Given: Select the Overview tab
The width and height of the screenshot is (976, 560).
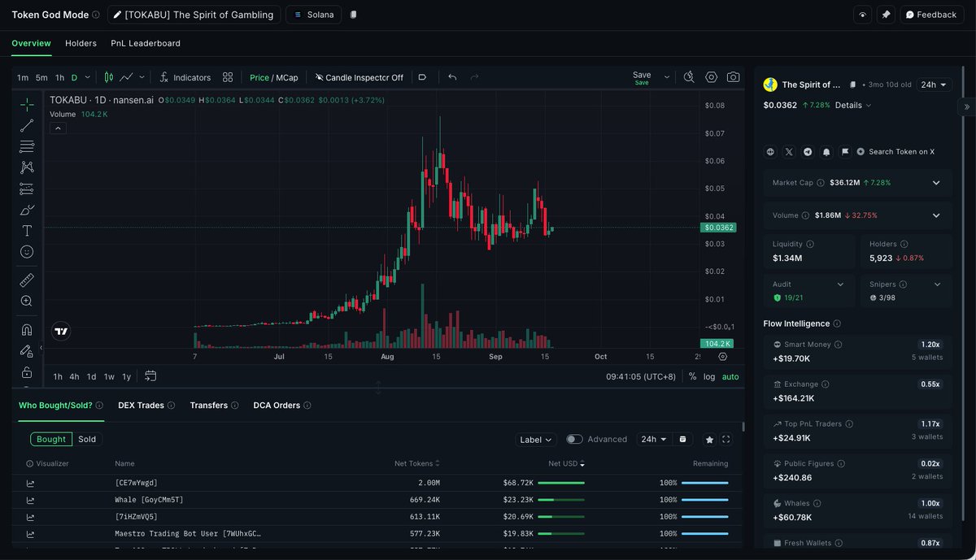Looking at the screenshot, I should tap(31, 43).
